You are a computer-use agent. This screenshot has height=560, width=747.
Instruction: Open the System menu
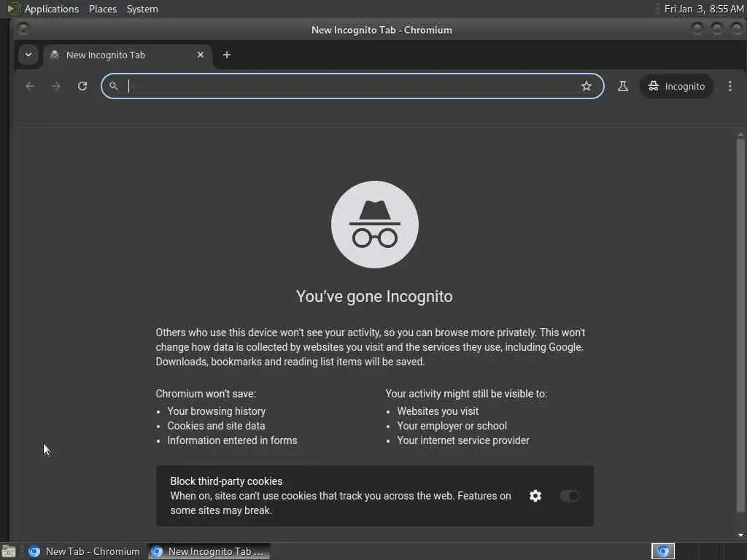pyautogui.click(x=142, y=9)
